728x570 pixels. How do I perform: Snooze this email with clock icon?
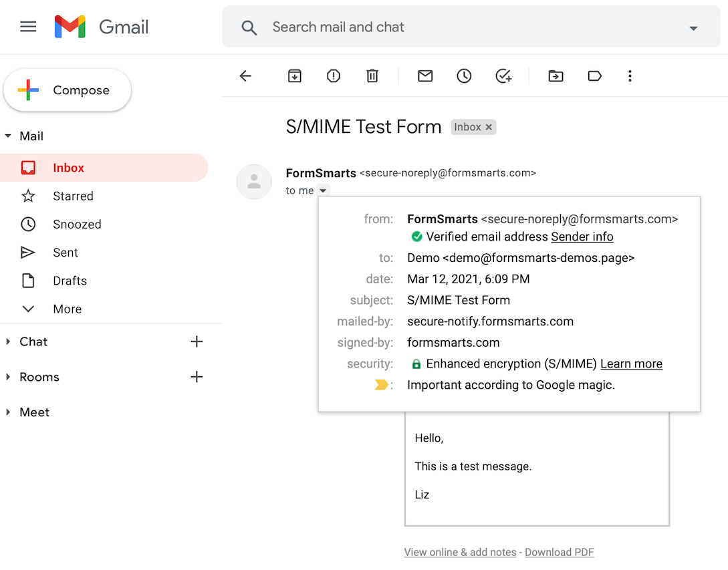click(464, 76)
